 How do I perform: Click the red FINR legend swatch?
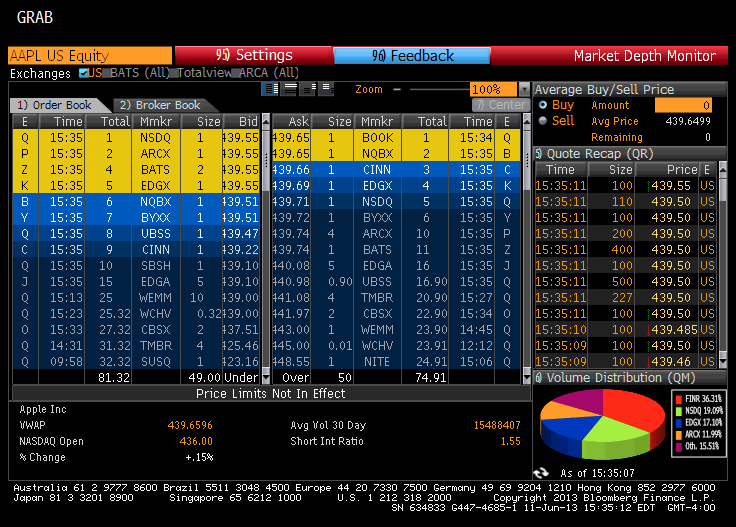click(678, 398)
